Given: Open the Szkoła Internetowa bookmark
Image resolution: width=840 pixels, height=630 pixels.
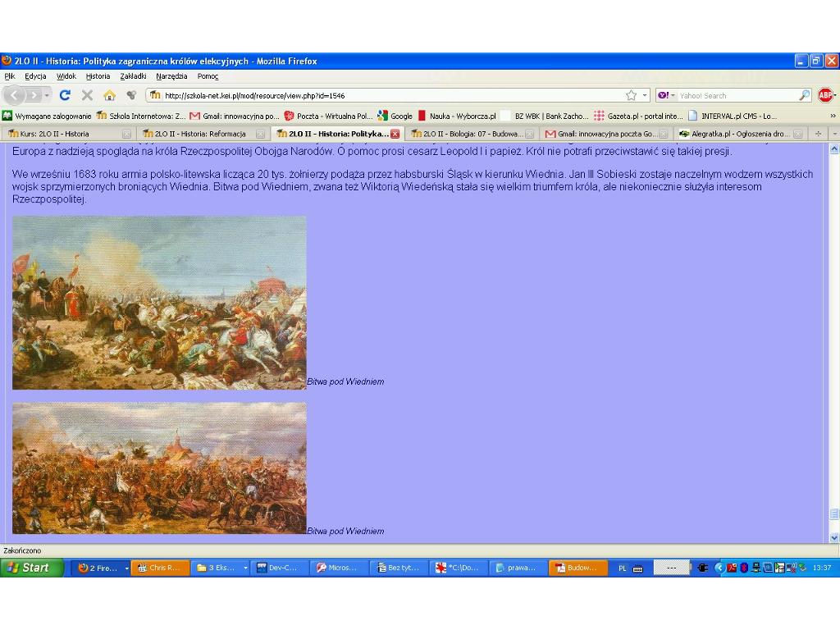Looking at the screenshot, I should click(141, 116).
